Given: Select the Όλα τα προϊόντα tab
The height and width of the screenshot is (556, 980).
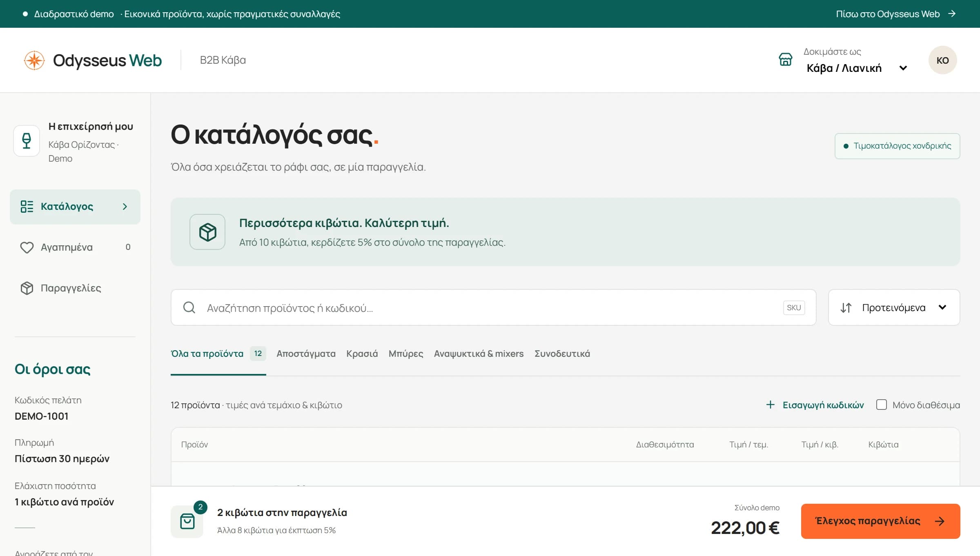Looking at the screenshot, I should tap(218, 354).
